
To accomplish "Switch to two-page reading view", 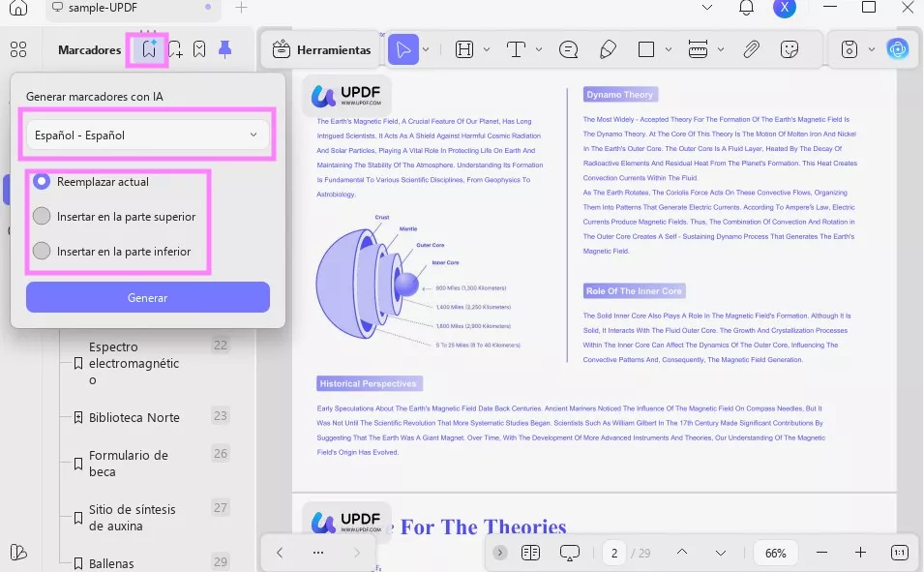I will tap(530, 553).
